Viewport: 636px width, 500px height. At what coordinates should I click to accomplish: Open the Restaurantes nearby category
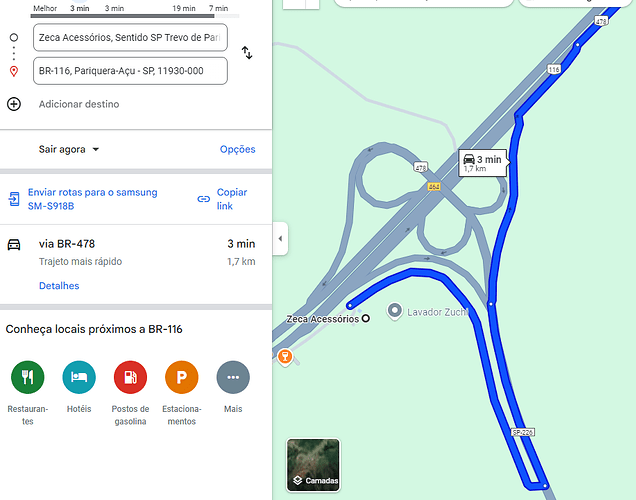pos(28,377)
